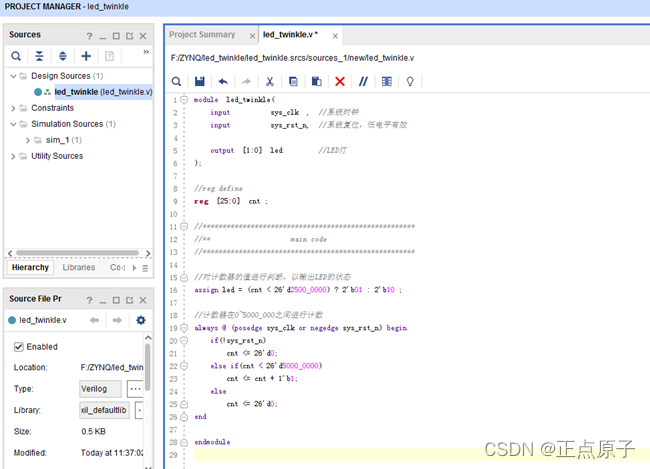Screen dimensions: 650x469
Task: Switch to the Libraries tab
Action: (x=79, y=267)
